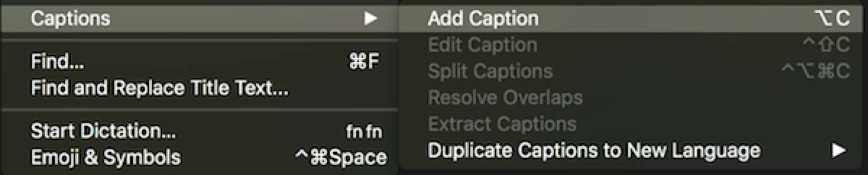The width and height of the screenshot is (868, 175).
Task: Open Duplicate Captions to New Language
Action: pyautogui.click(x=594, y=151)
